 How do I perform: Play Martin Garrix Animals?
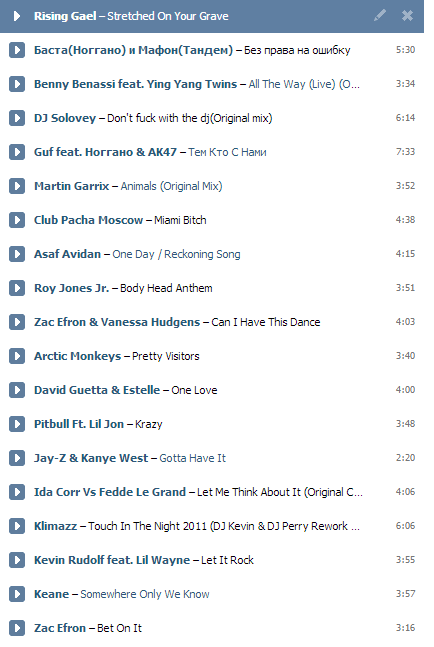[x=17, y=186]
